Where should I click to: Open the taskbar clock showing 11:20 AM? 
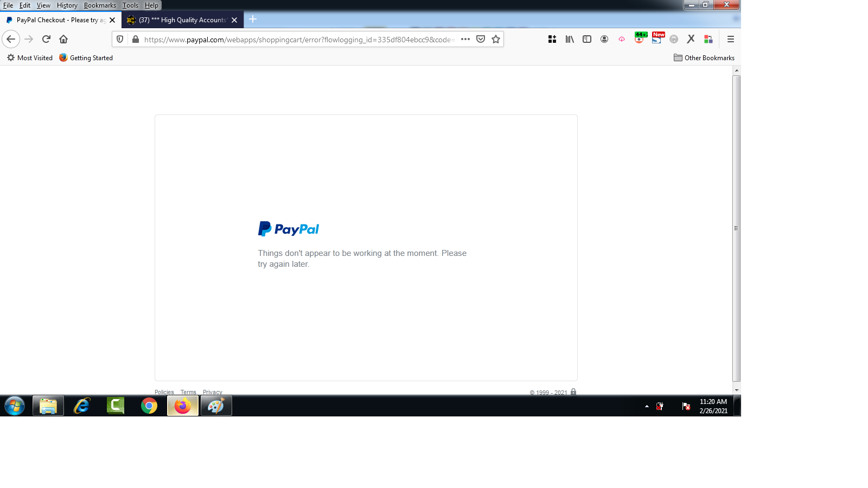[713, 406]
